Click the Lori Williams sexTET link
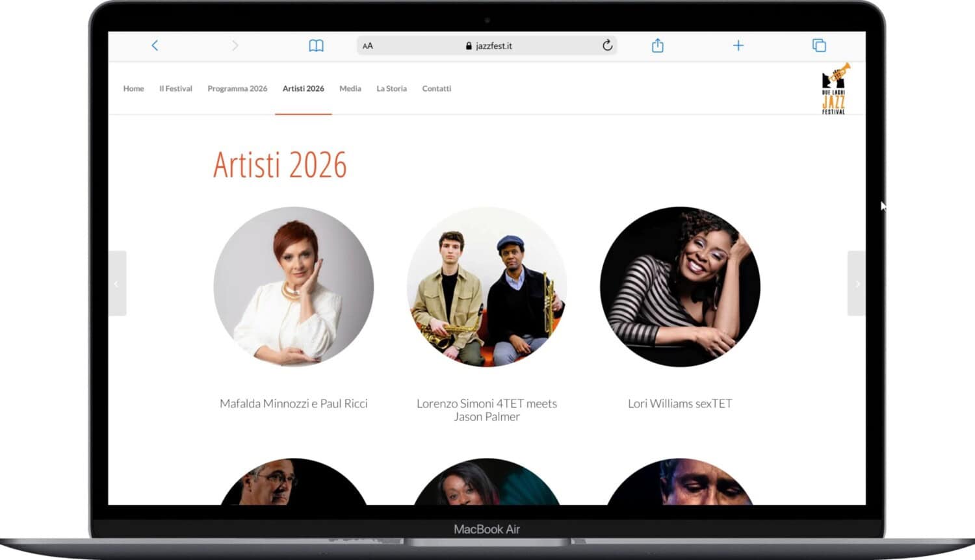Viewport: 975px width, 560px height. tap(680, 403)
